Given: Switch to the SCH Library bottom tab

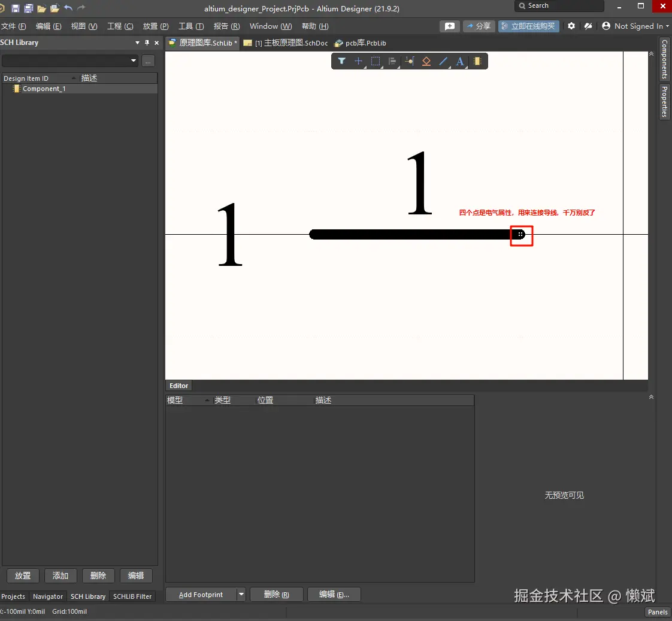Looking at the screenshot, I should pyautogui.click(x=88, y=596).
